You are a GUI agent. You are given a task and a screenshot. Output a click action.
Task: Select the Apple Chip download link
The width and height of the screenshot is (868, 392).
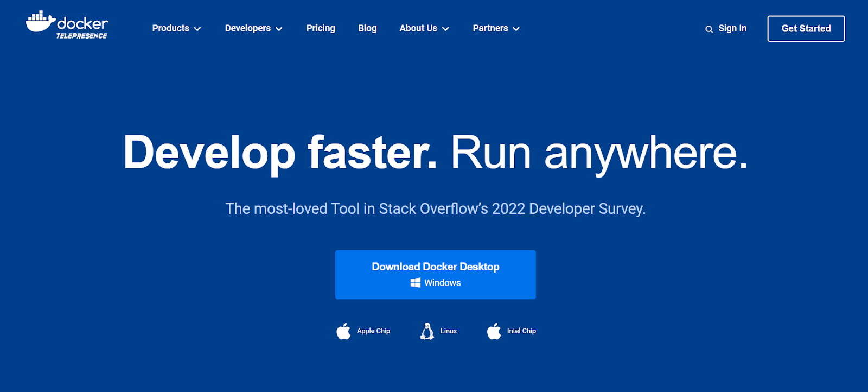pyautogui.click(x=363, y=331)
